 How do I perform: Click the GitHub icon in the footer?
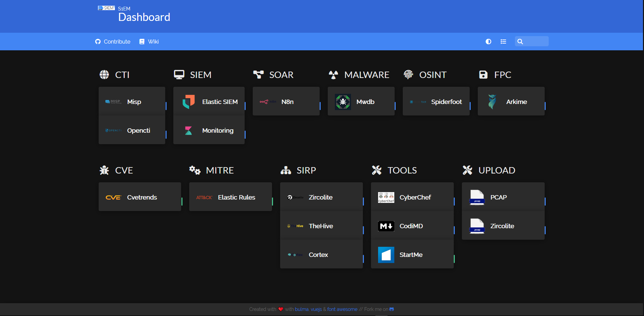click(391, 309)
